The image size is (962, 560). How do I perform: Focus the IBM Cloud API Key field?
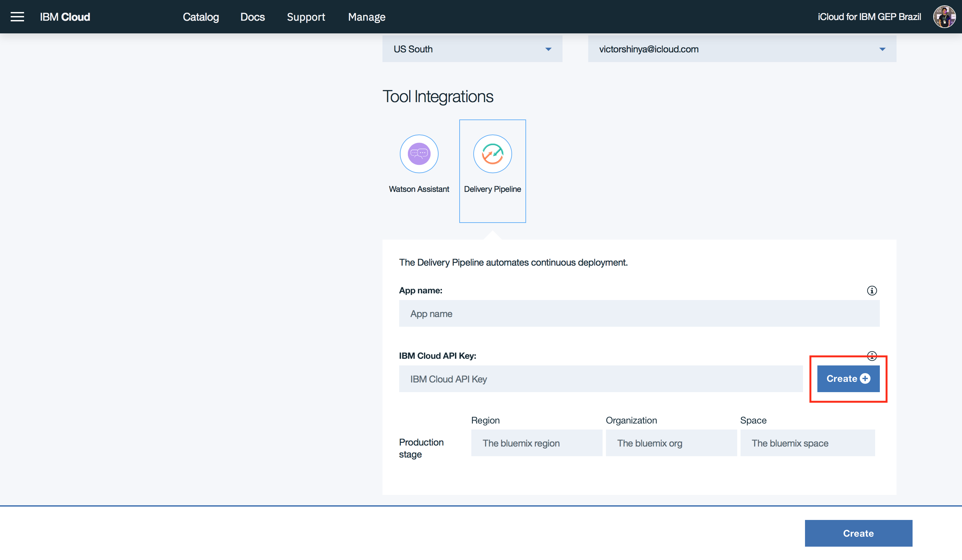601,379
